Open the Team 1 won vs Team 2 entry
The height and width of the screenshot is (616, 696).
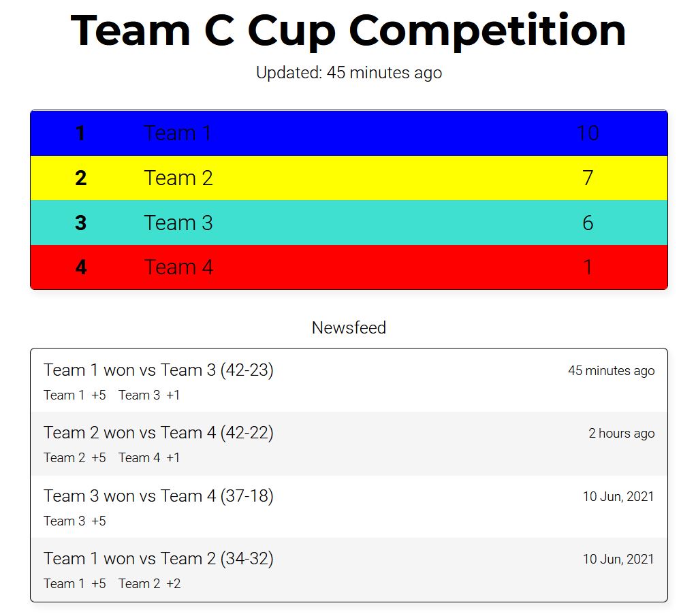(x=349, y=570)
